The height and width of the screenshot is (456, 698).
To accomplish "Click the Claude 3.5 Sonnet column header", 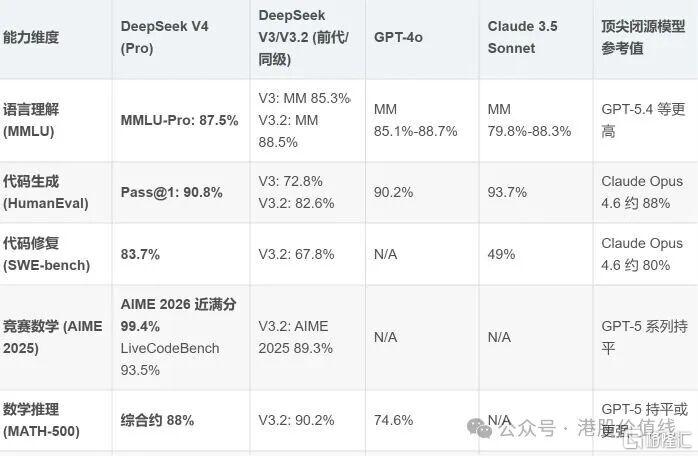I will (522, 37).
